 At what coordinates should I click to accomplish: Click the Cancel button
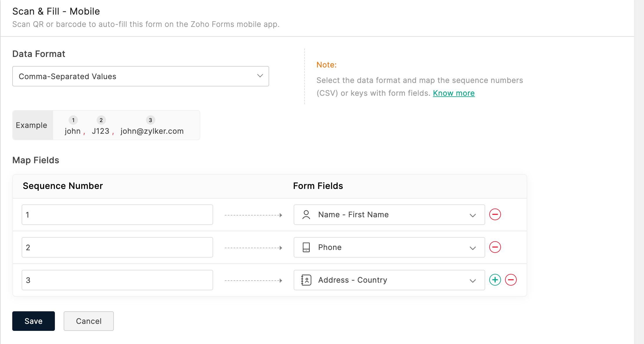(x=88, y=321)
